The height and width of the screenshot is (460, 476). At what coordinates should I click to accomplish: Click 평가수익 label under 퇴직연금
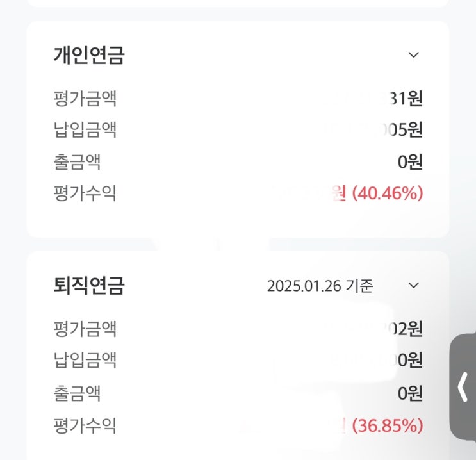point(85,424)
